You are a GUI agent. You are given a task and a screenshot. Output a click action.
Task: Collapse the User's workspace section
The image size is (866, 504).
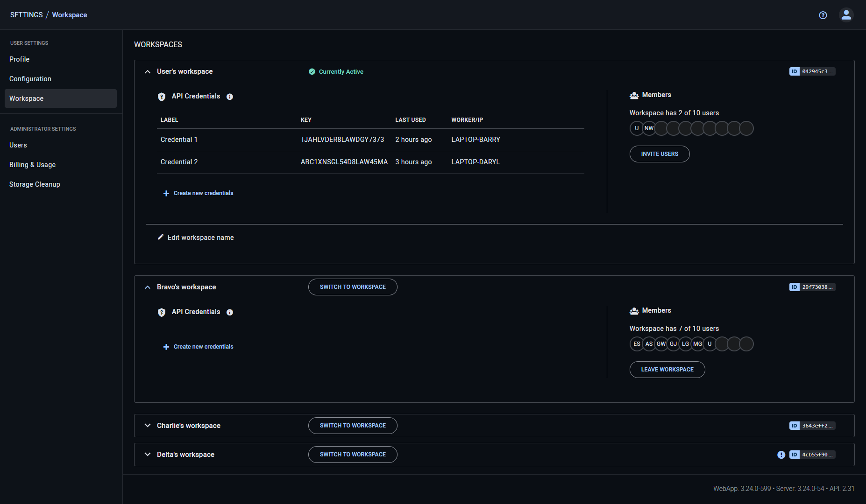coord(147,71)
